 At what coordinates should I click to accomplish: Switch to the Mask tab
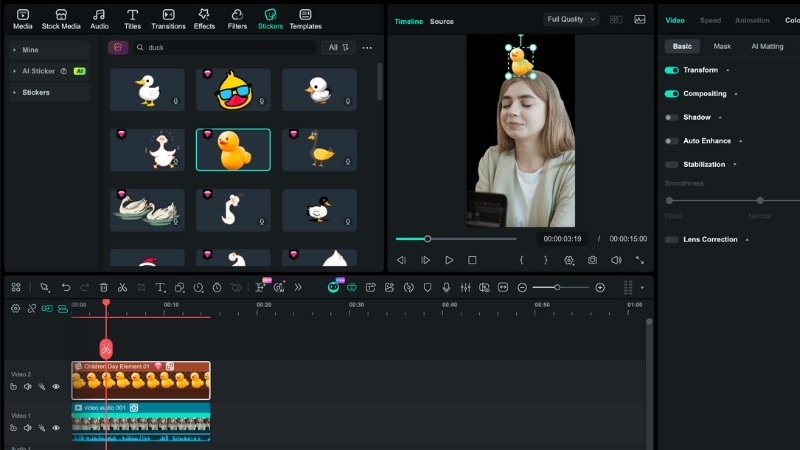721,46
